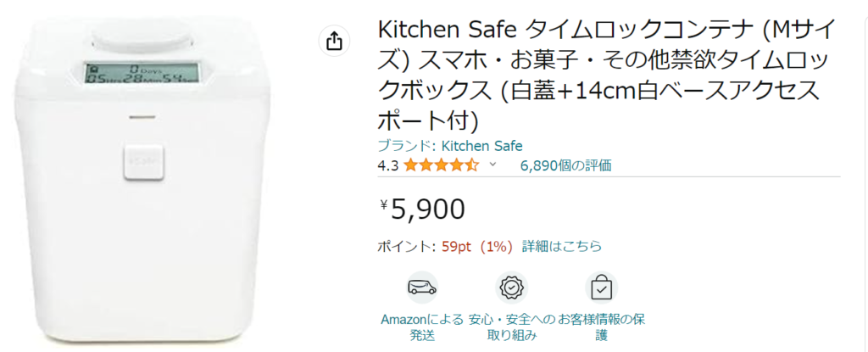Click the お客様情報の保護 label
The width and height of the screenshot is (868, 352).
click(x=602, y=327)
